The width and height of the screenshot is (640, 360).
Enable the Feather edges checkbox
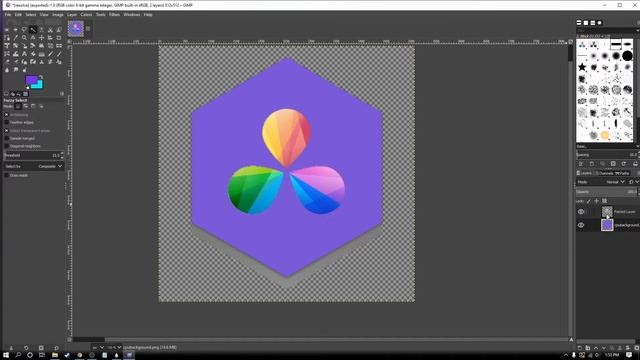tap(7, 122)
